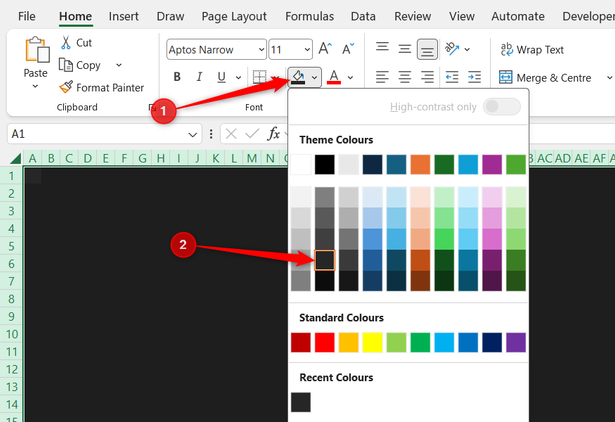The image size is (615, 422).
Task: Click the Insert Function fx icon
Action: click(273, 134)
